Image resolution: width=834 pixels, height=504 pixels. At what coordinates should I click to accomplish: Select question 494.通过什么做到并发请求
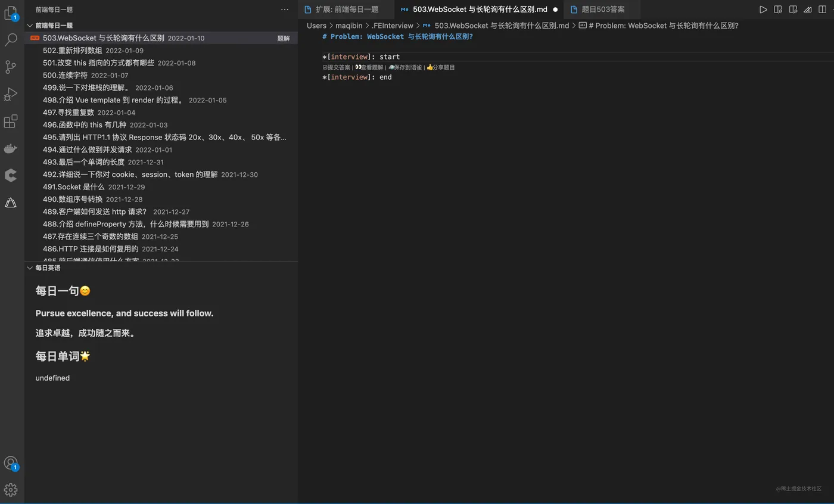161,150
